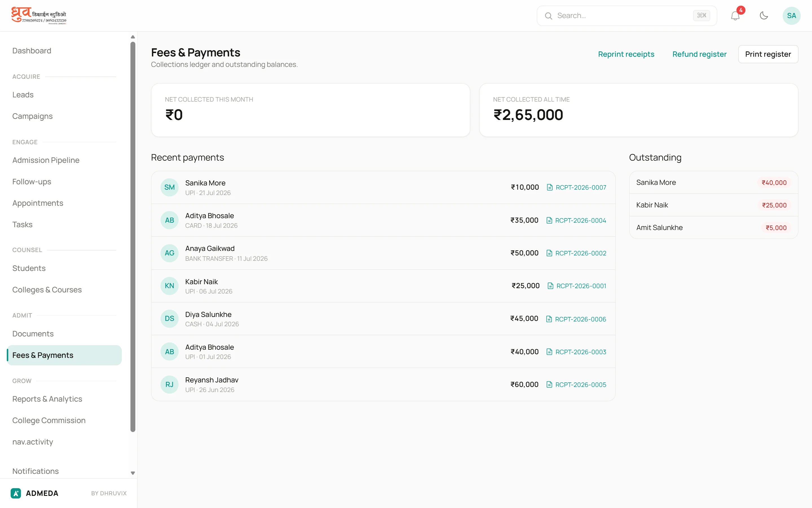This screenshot has height=508, width=812.
Task: Open Follow-ups in sidebar
Action: 32,182
